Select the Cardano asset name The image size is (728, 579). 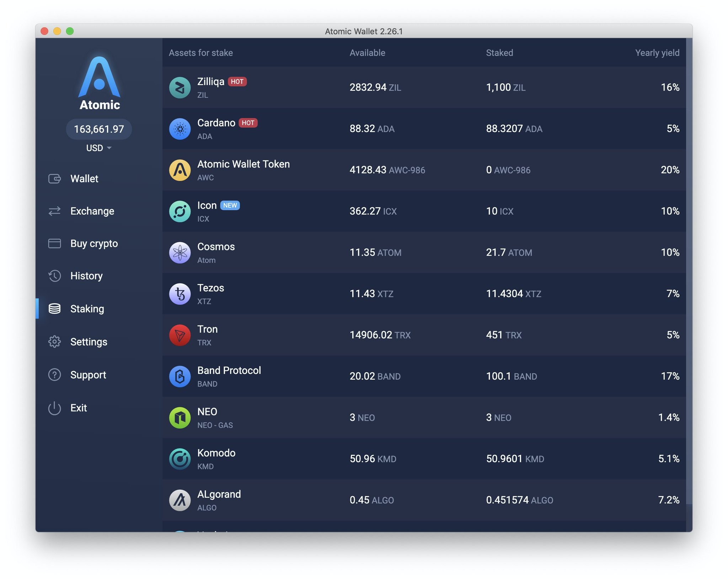(216, 123)
